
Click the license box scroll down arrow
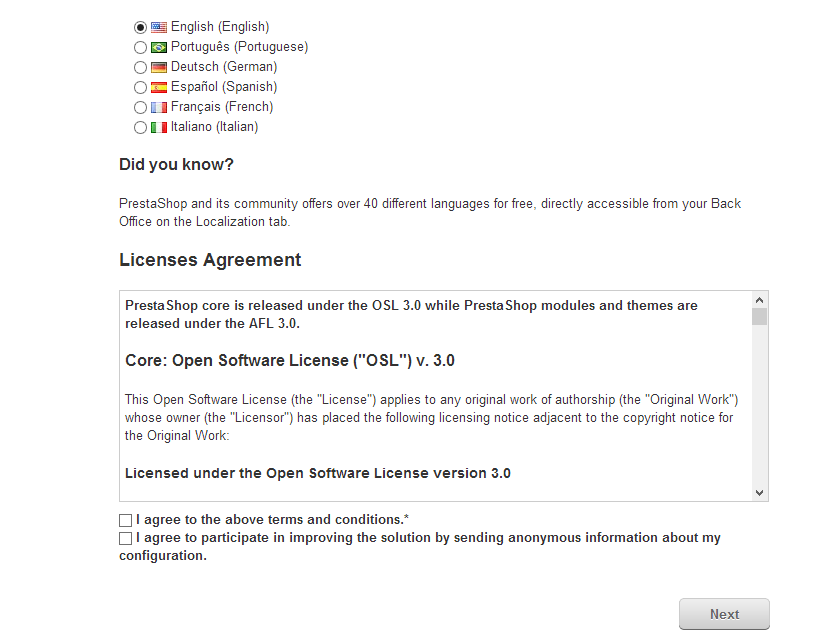pos(759,492)
